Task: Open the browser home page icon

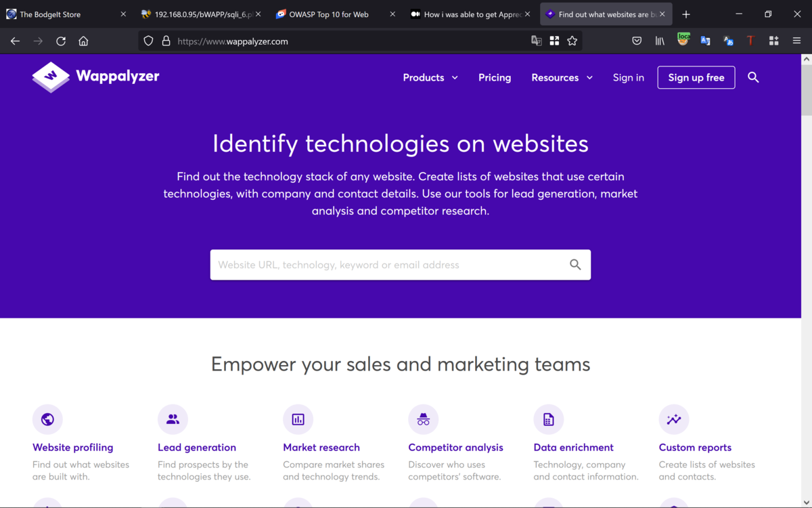Action: point(83,41)
